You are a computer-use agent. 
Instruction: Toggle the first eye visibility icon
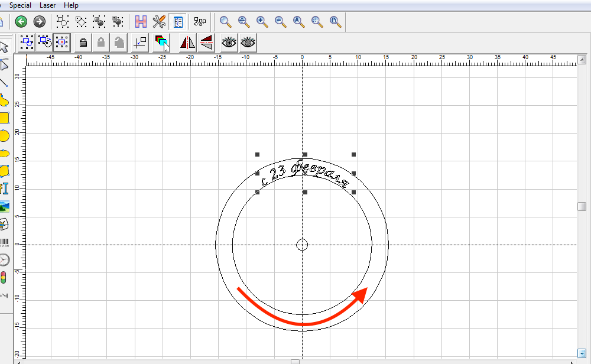tap(229, 42)
